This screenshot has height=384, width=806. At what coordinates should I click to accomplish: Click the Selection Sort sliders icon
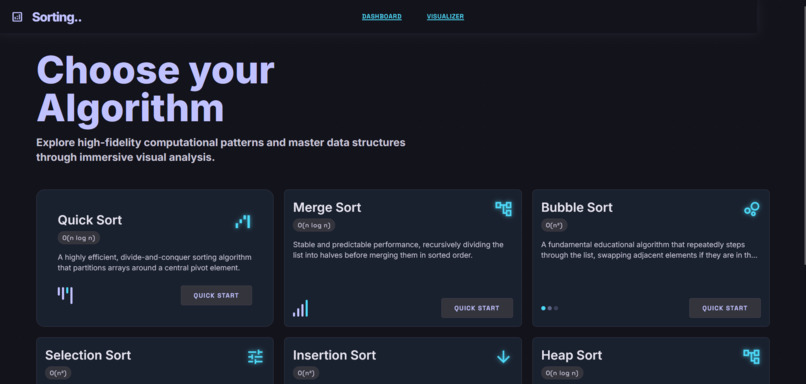[x=255, y=356]
